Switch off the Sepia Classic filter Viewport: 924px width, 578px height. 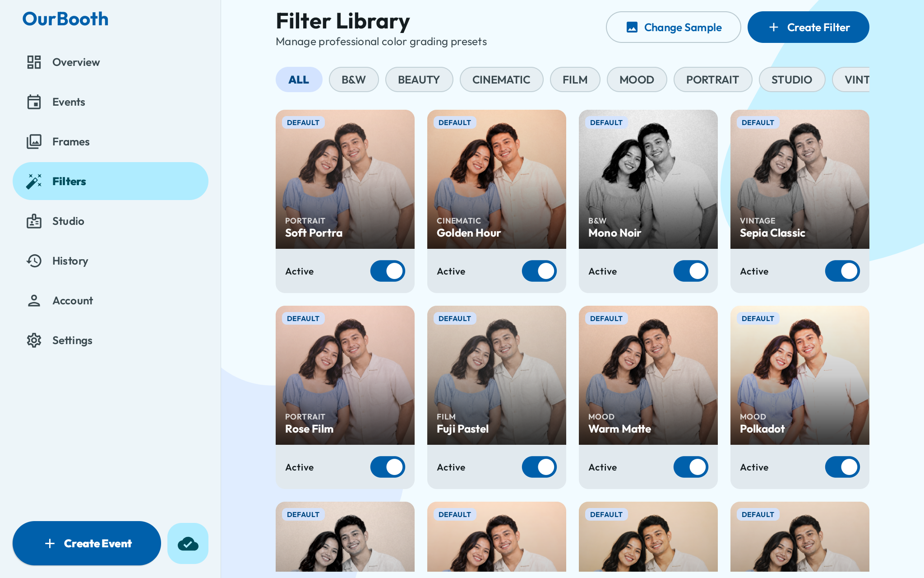842,271
